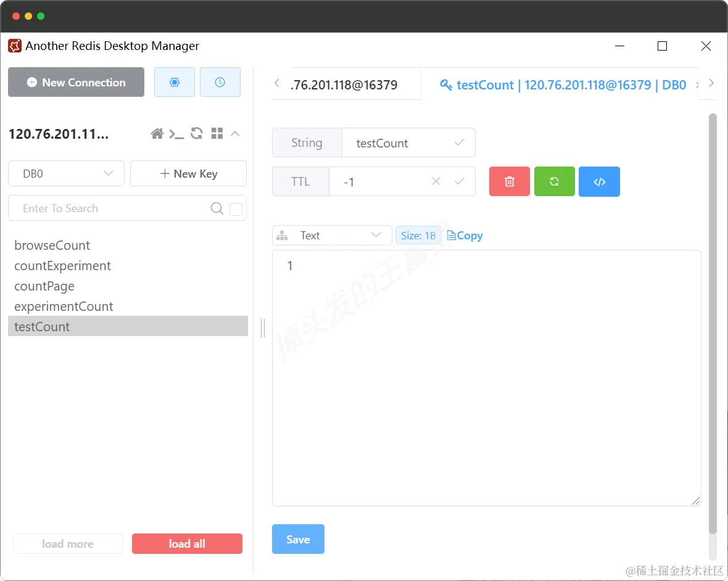This screenshot has width=728, height=581.
Task: Click the load all button
Action: (187, 543)
